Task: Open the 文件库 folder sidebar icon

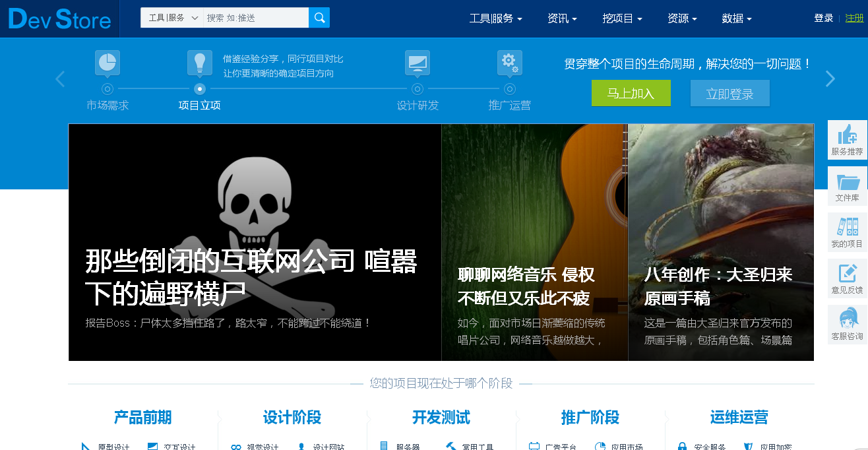Action: tap(848, 186)
